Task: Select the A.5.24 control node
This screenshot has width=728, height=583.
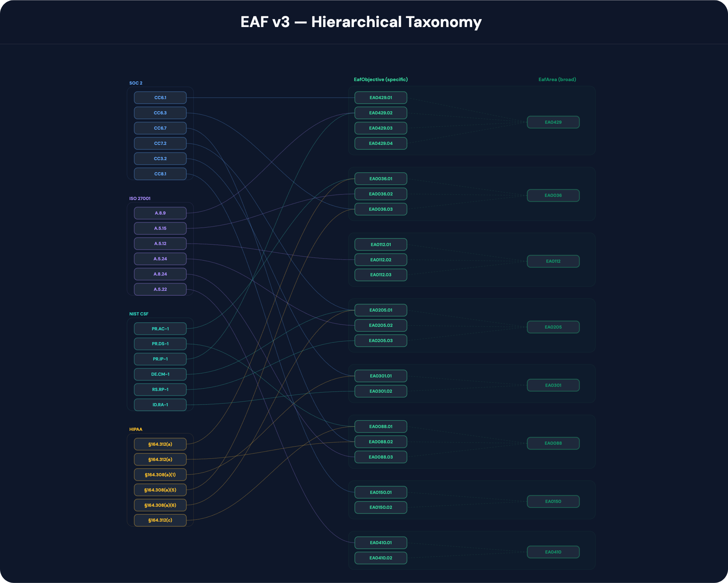Action: pos(160,259)
